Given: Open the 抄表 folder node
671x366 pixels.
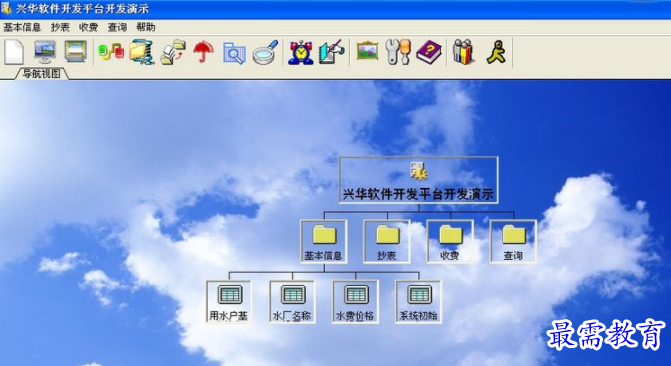Looking at the screenshot, I should point(387,241).
